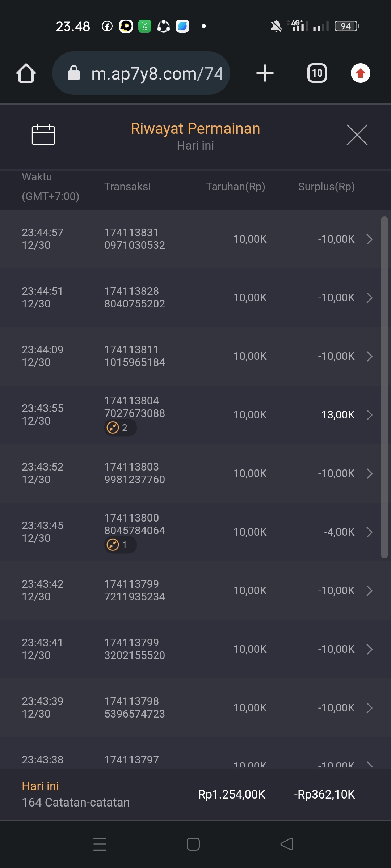Image resolution: width=391 pixels, height=868 pixels.
Task: Open details chevron for 23:43:39 record
Action: 369,708
